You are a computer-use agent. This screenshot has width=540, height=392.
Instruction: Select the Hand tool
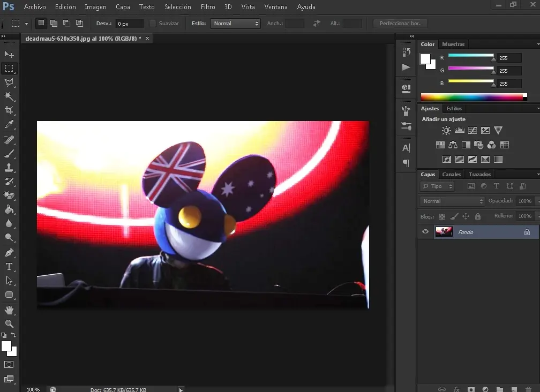pos(9,310)
